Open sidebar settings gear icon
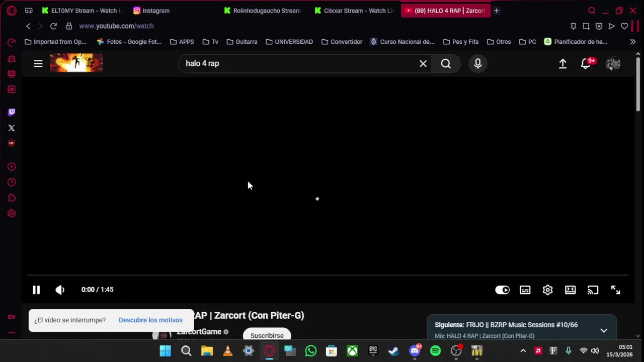644x362 pixels. tap(12, 213)
